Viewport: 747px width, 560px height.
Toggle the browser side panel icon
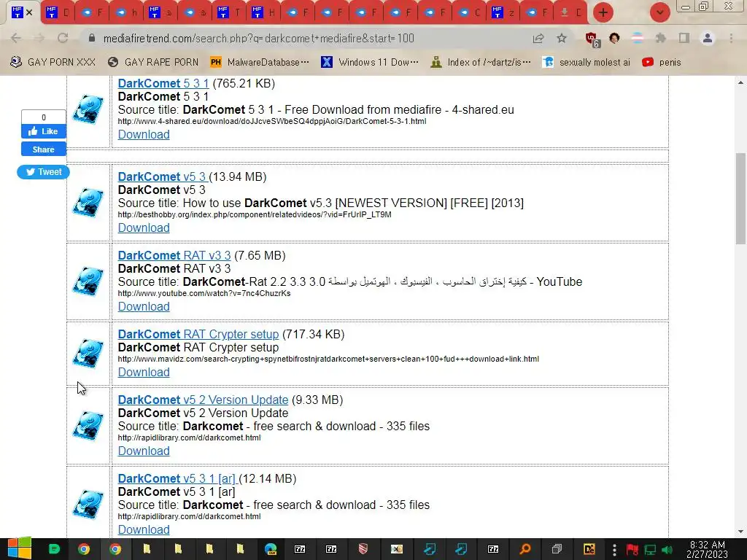684,38
